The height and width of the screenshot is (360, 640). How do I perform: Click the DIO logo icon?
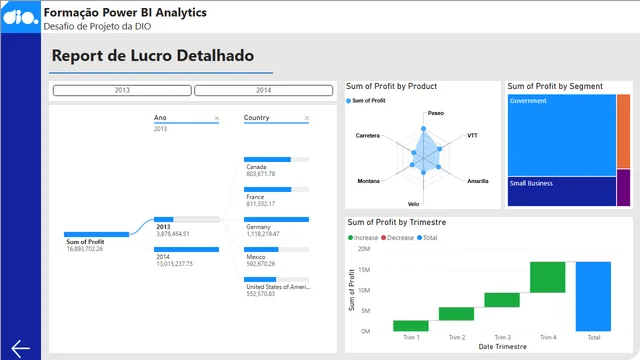point(20,17)
